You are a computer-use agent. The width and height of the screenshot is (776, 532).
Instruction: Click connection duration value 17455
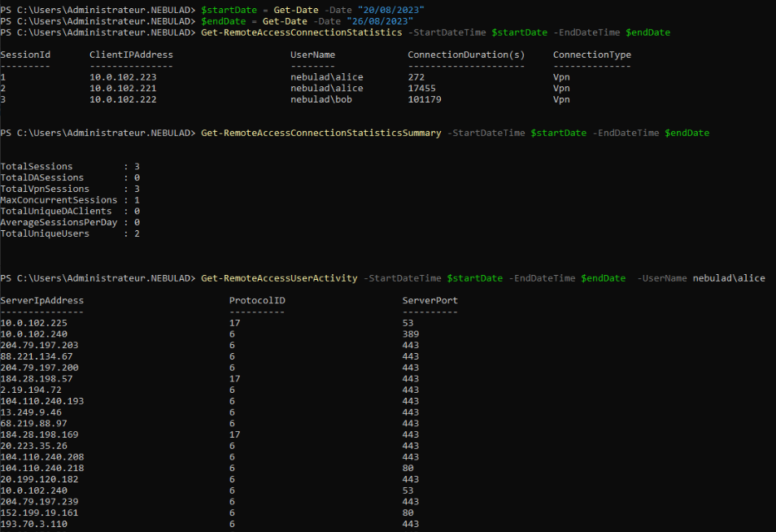click(421, 88)
